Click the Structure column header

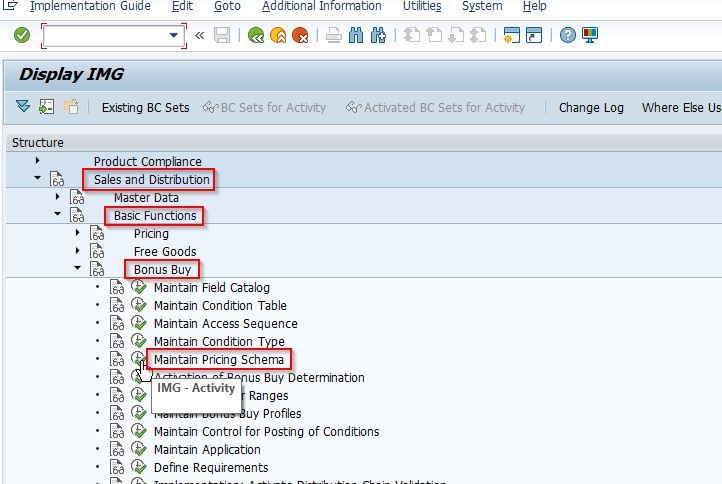pyautogui.click(x=38, y=142)
